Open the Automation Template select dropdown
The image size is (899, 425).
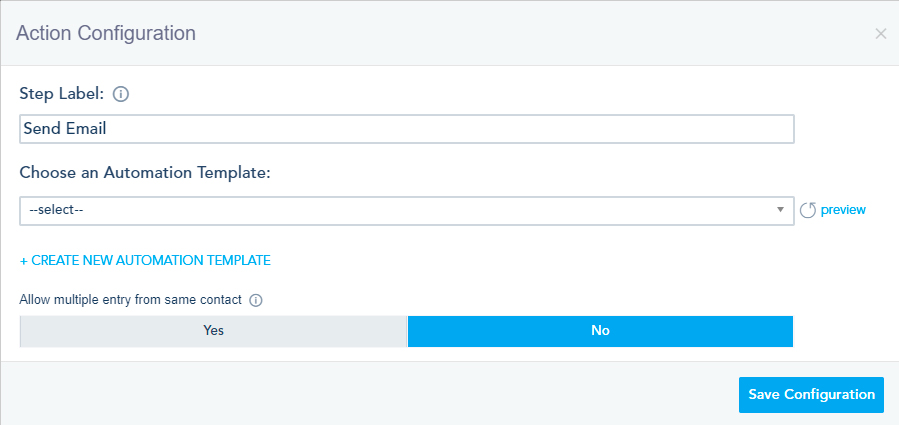pos(400,210)
